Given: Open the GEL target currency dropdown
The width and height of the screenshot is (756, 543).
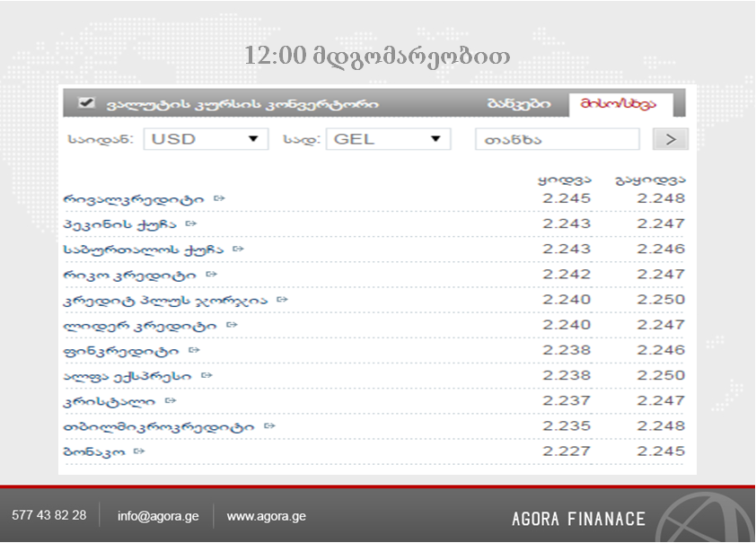Looking at the screenshot, I should click(x=388, y=139).
